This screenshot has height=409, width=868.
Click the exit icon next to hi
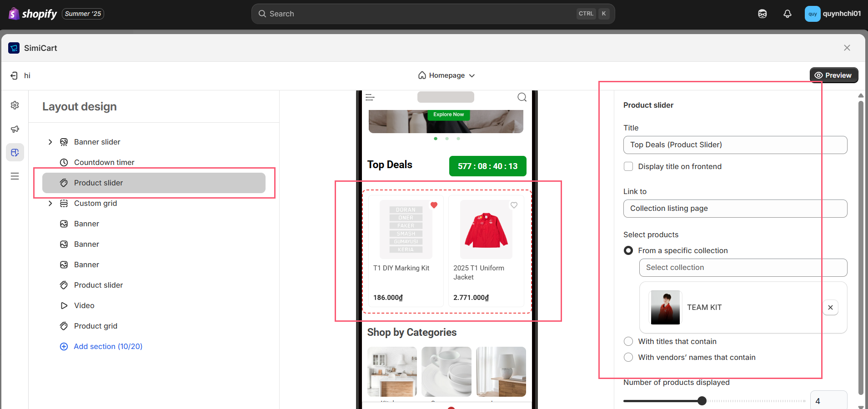[14, 75]
